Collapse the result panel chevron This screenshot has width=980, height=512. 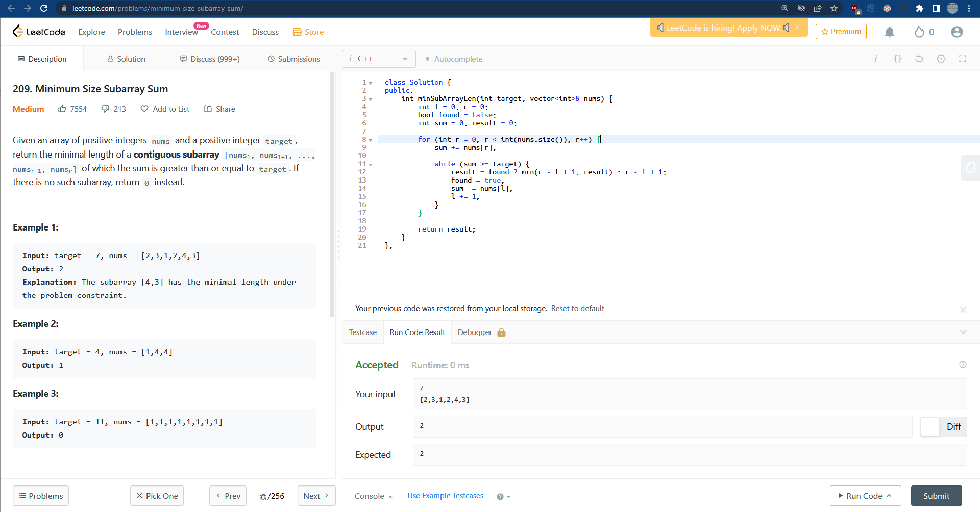(963, 332)
